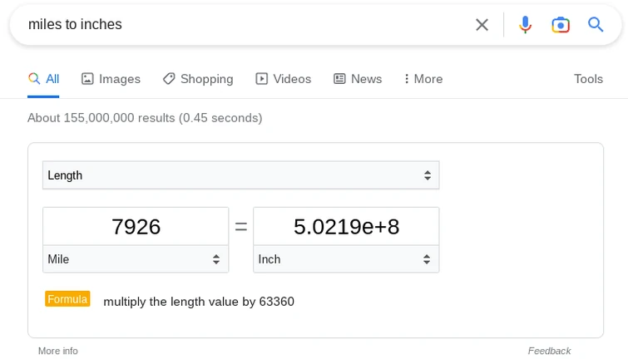Open the Length unit category dropdown
This screenshot has height=364, width=628.
240,175
